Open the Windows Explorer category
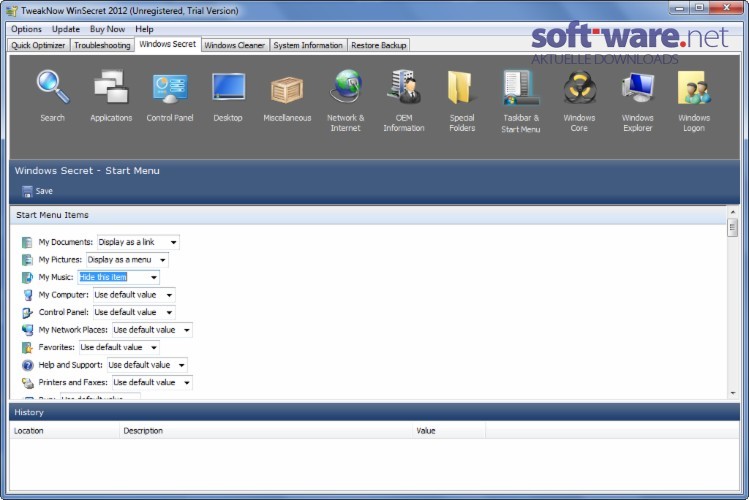The image size is (749, 500). tap(637, 87)
